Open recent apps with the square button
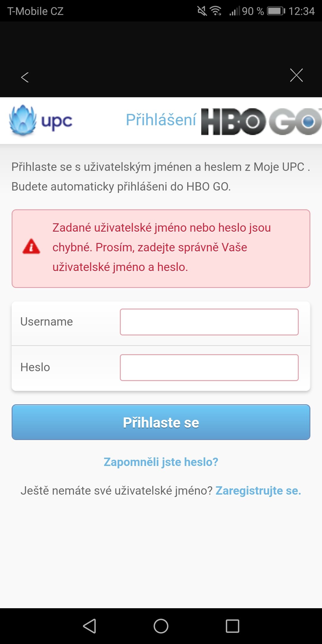Image resolution: width=322 pixels, height=644 pixels. click(x=233, y=626)
